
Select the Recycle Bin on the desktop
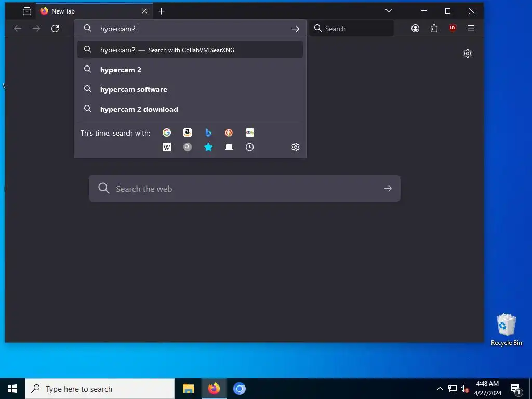pos(506,330)
